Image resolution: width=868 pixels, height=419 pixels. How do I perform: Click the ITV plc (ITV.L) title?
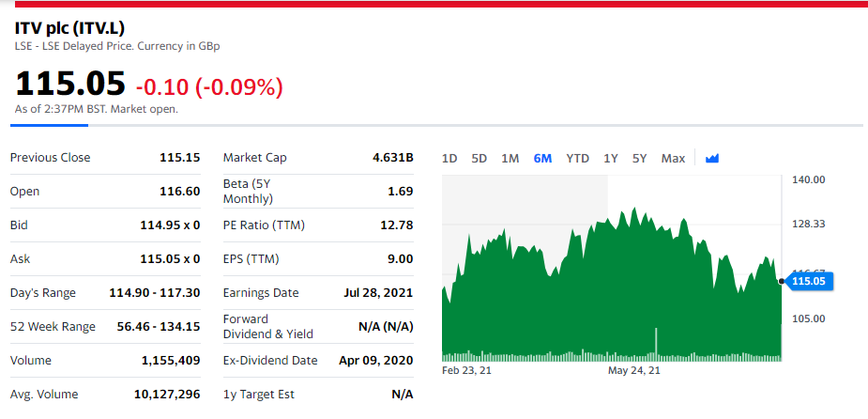[x=69, y=28]
